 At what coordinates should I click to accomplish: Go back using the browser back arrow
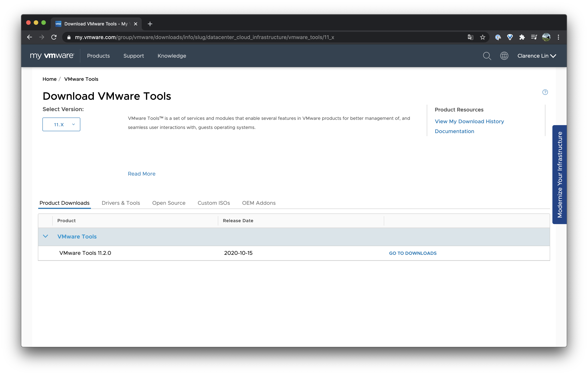coord(30,37)
